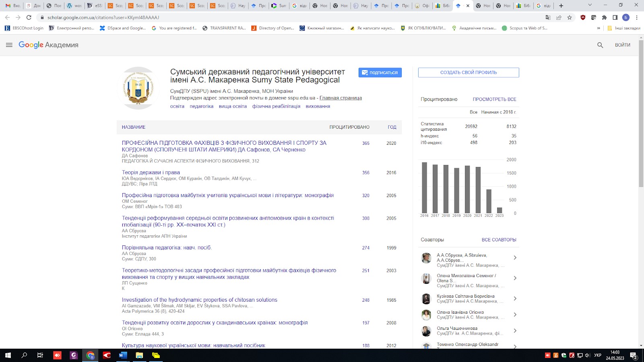Open the Directory of Open... bookmark
The width and height of the screenshot is (644, 362).
[x=273, y=28]
